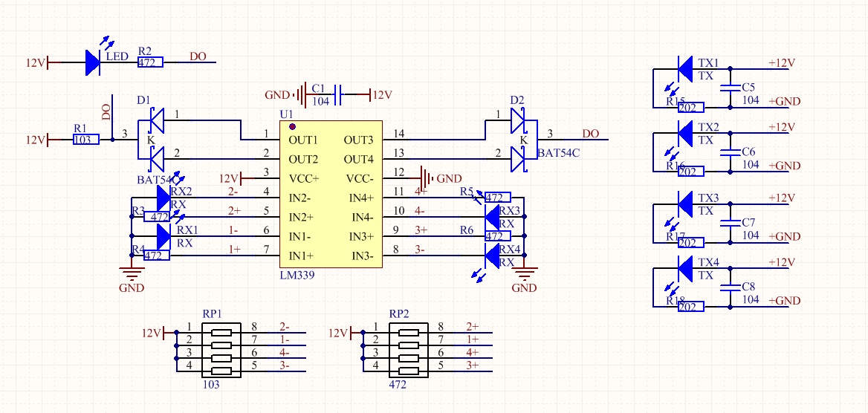Screen dimensions: 868x413
Task: Click the RX1 photodiode symbol
Action: pyautogui.click(x=163, y=237)
